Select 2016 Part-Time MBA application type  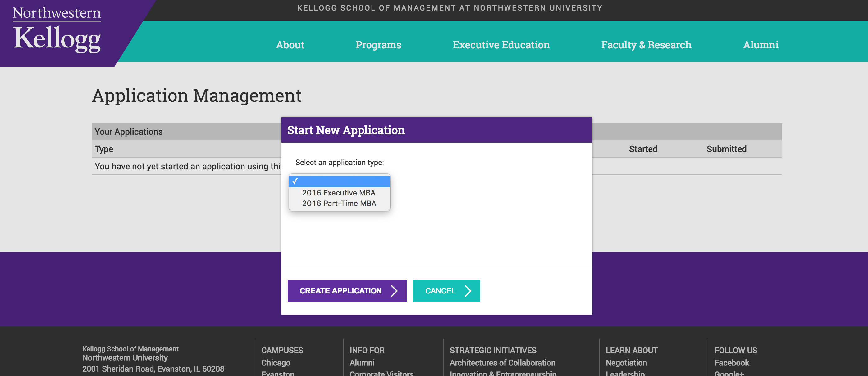(x=339, y=203)
